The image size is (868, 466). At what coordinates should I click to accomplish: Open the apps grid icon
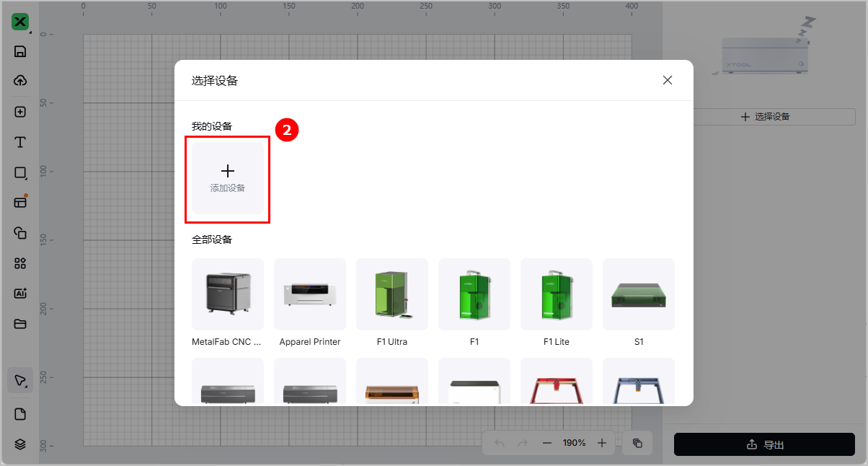pyautogui.click(x=20, y=263)
